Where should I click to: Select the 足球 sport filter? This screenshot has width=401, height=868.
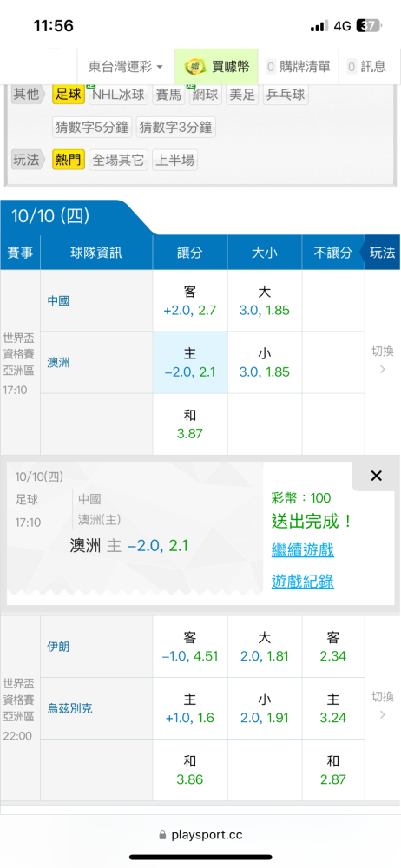[x=69, y=95]
